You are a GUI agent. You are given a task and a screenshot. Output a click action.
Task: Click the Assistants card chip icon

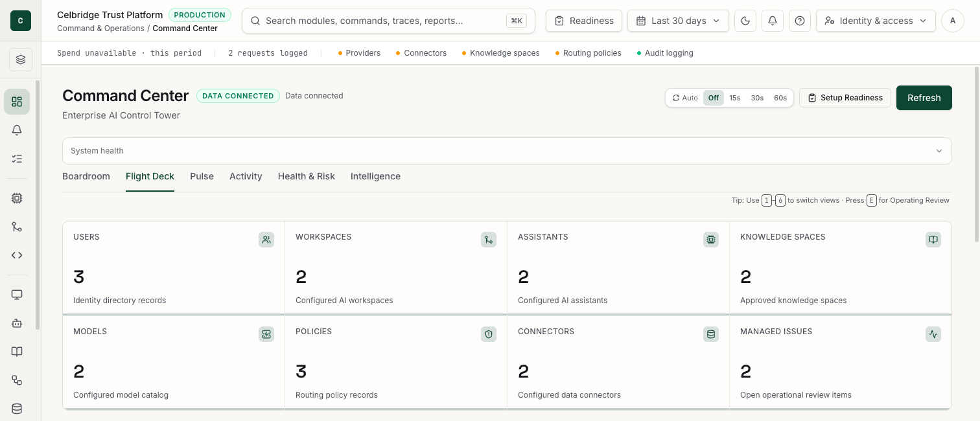click(711, 240)
